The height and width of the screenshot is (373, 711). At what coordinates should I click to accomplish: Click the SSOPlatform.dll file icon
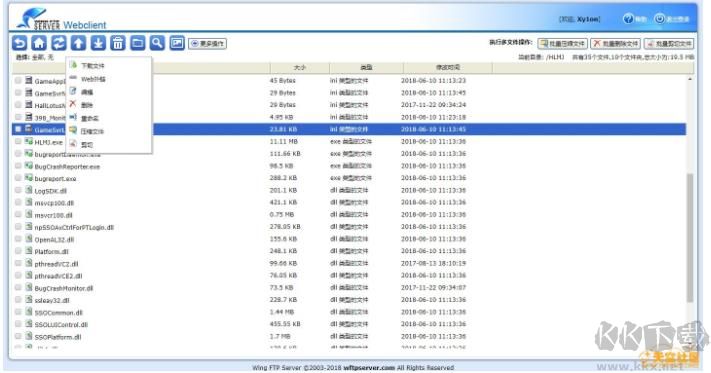click(x=29, y=336)
